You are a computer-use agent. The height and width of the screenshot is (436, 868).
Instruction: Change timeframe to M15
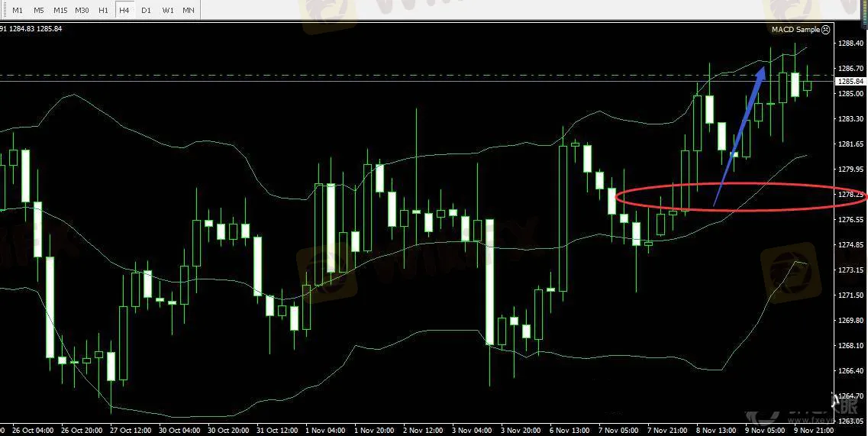point(60,11)
